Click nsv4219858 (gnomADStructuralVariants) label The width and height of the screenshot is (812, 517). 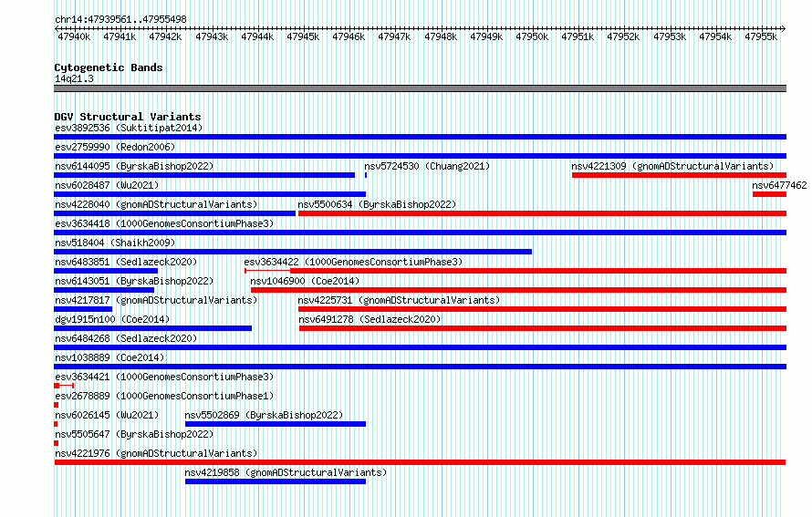[286, 472]
